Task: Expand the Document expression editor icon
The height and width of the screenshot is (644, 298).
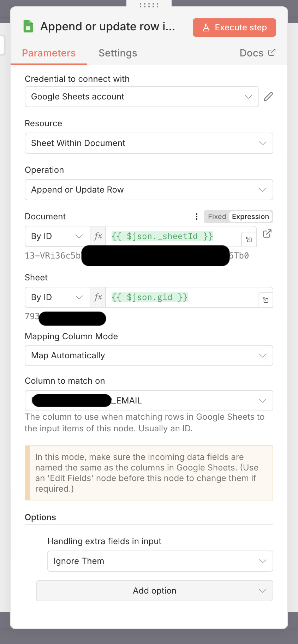Action: coord(249,240)
